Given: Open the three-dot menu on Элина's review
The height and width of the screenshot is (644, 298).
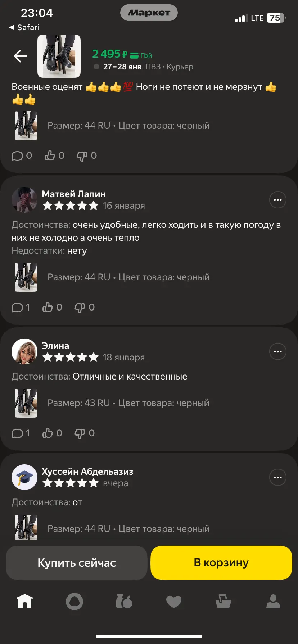Looking at the screenshot, I should (x=278, y=351).
